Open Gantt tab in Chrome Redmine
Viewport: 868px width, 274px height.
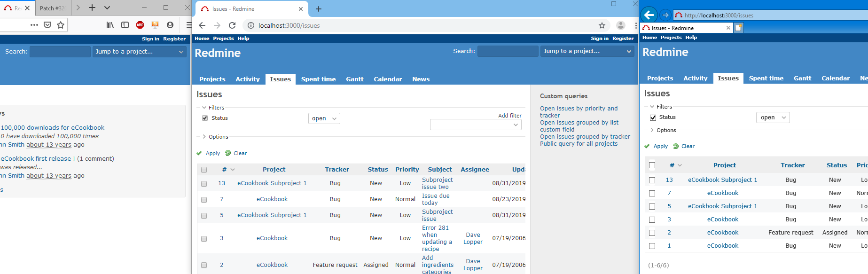tap(355, 79)
